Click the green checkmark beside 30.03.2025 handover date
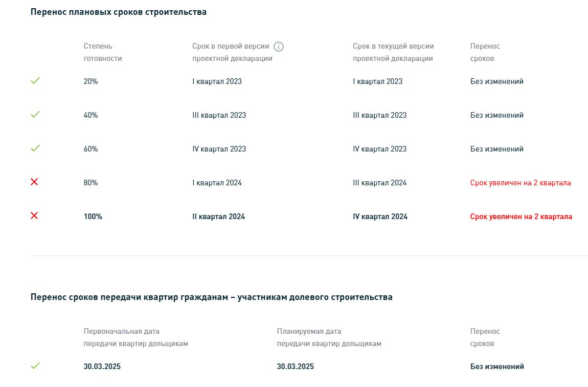Viewport: 588px width, 387px height. (x=35, y=365)
